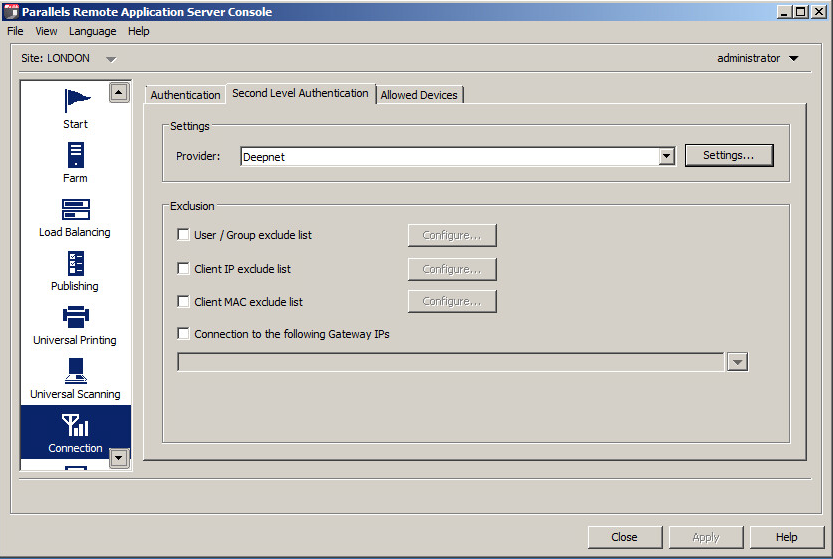Open the Start section in sidebar
The height and width of the screenshot is (559, 833).
(75, 109)
